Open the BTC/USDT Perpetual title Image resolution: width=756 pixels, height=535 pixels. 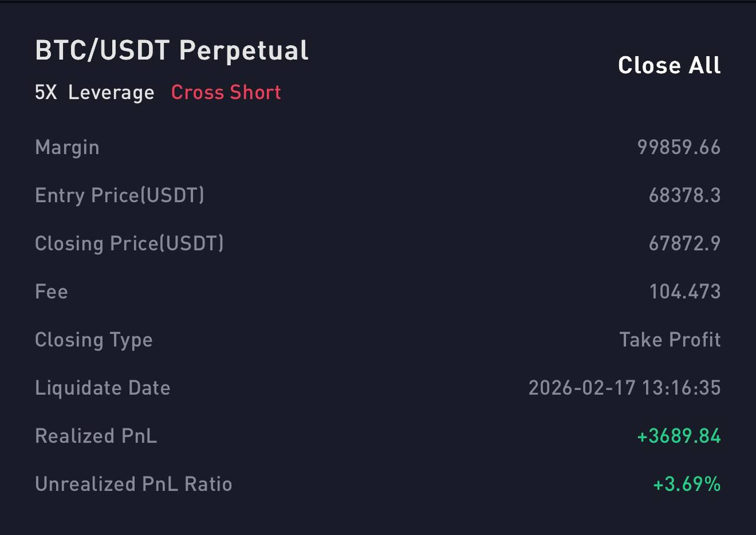(172, 51)
